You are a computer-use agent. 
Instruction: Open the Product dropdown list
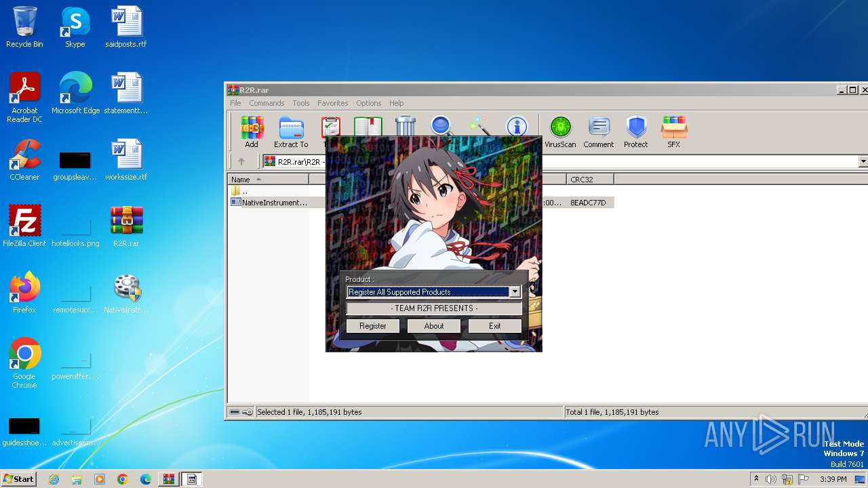(515, 292)
